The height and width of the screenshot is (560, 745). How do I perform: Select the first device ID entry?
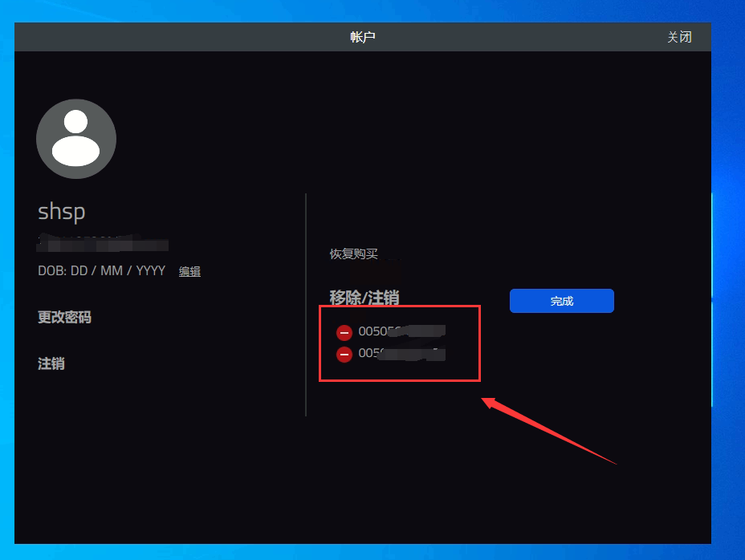[x=401, y=331]
